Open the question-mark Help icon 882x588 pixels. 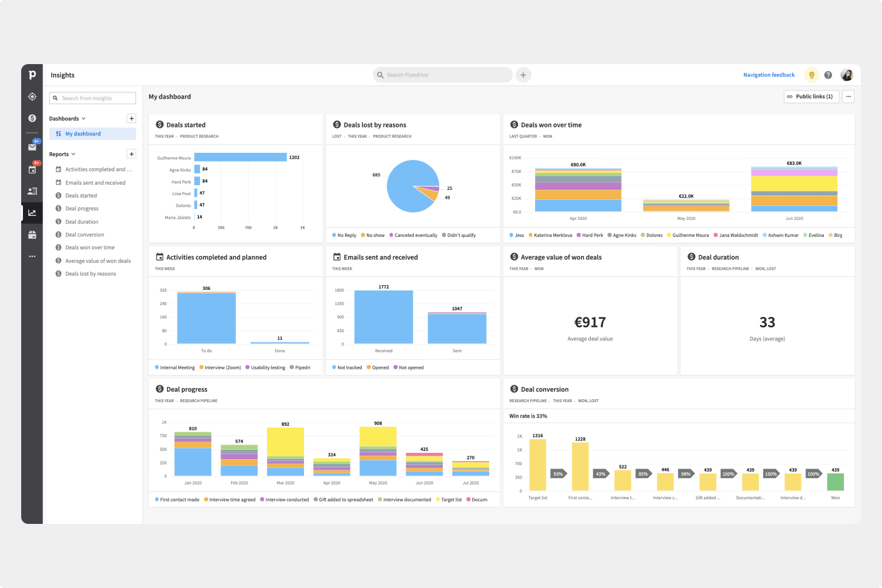(828, 75)
